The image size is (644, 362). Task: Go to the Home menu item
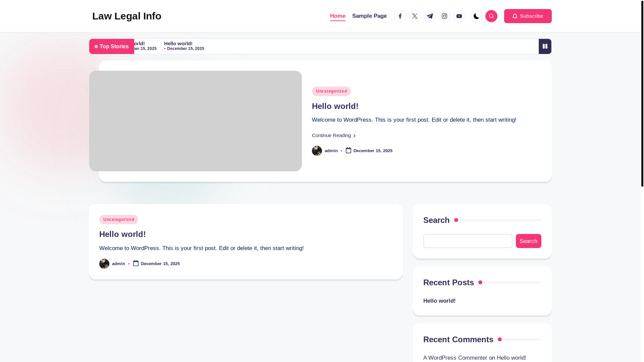337,16
